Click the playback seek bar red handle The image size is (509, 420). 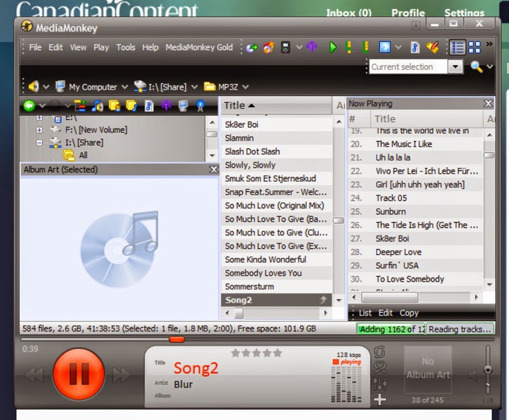[177, 339]
